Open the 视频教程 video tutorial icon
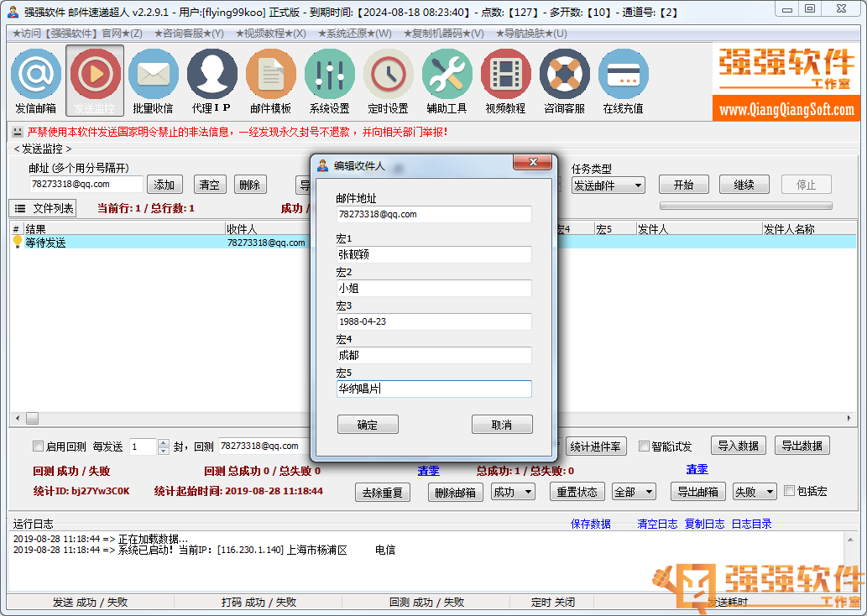Viewport: 867px width, 616px height. (x=505, y=81)
